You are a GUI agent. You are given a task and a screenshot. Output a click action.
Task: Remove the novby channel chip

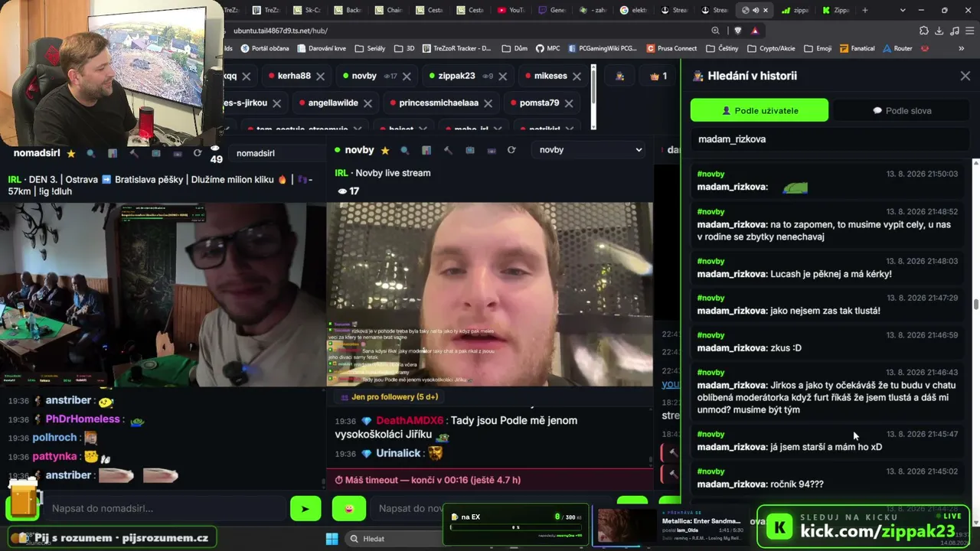407,77
